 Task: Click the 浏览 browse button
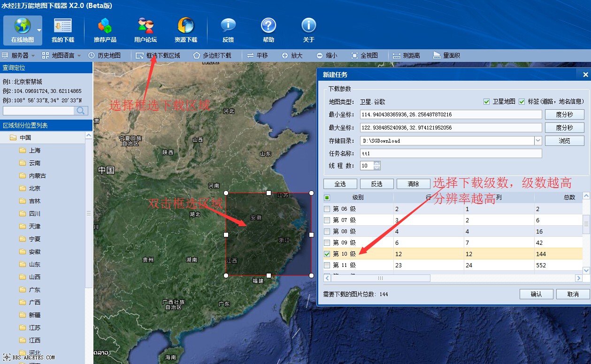pyautogui.click(x=564, y=141)
